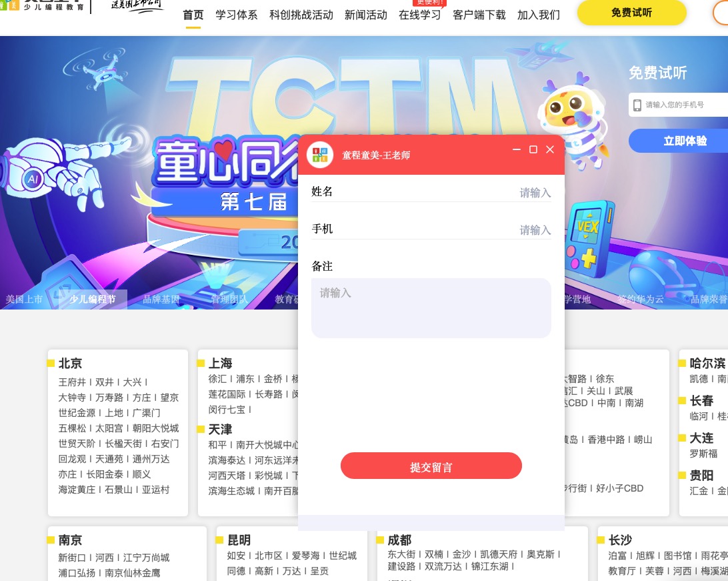This screenshot has width=728, height=581.
Task: Open the 王府井 Beijing campus link
Action: pos(72,382)
